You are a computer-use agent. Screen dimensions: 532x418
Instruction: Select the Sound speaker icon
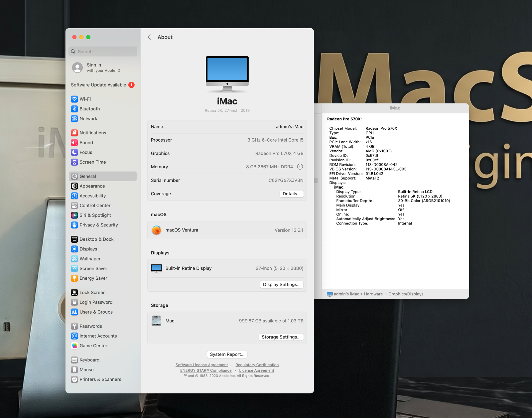click(74, 143)
